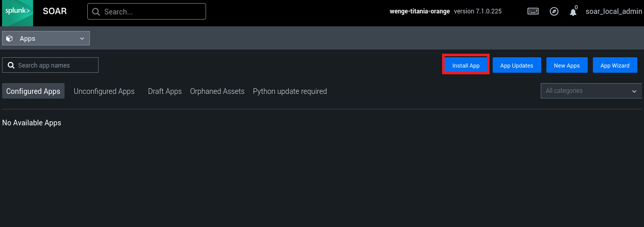Screen dimensions: 644x227
Task: Select the Configured Apps tab
Action: tap(33, 91)
